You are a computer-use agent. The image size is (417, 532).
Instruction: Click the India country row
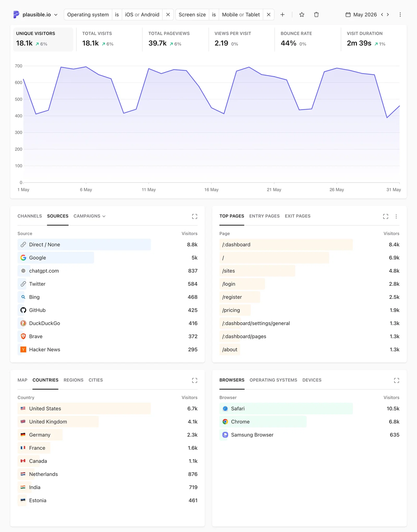[107, 487]
